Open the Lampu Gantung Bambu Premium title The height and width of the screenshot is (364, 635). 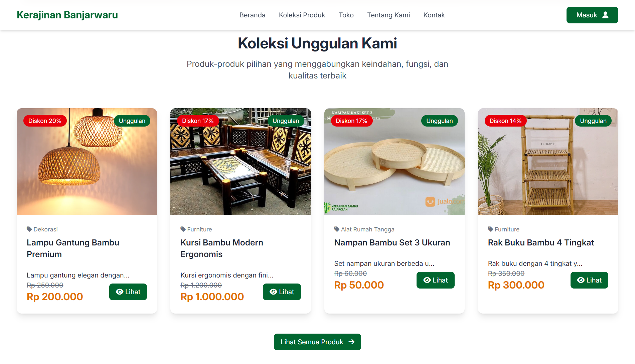pos(73,248)
